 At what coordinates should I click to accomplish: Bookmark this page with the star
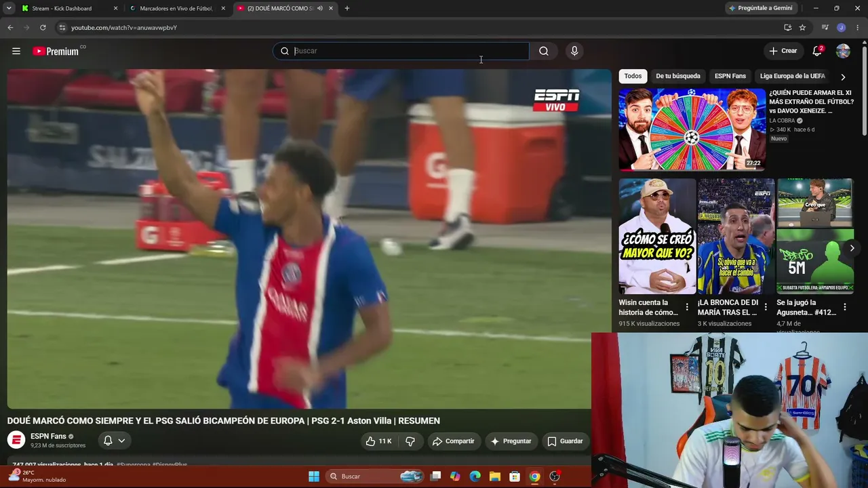802,27
